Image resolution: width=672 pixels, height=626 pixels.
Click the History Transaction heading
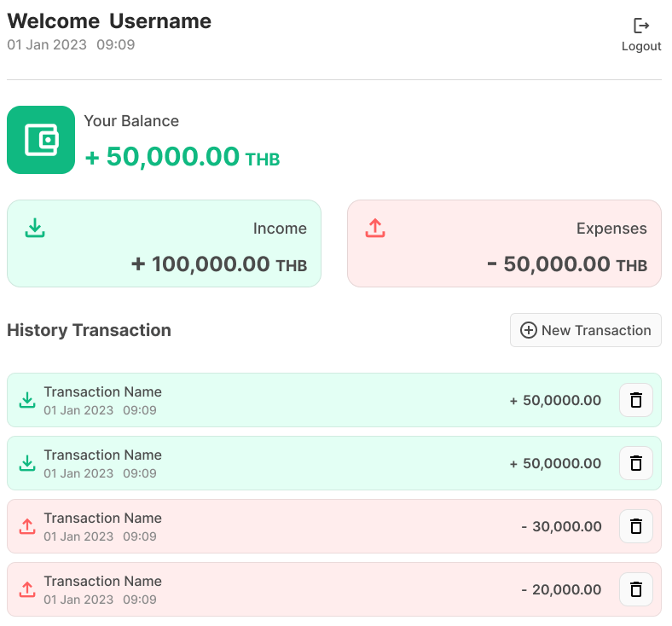90,330
